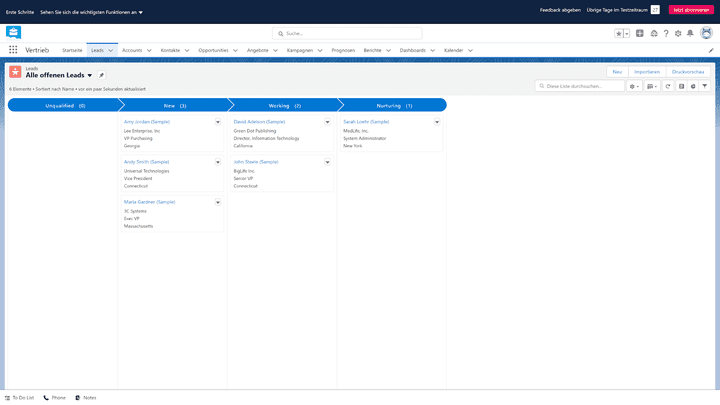This screenshot has height=405, width=720.
Task: Open the Kontakte tab
Action: [x=170, y=51]
